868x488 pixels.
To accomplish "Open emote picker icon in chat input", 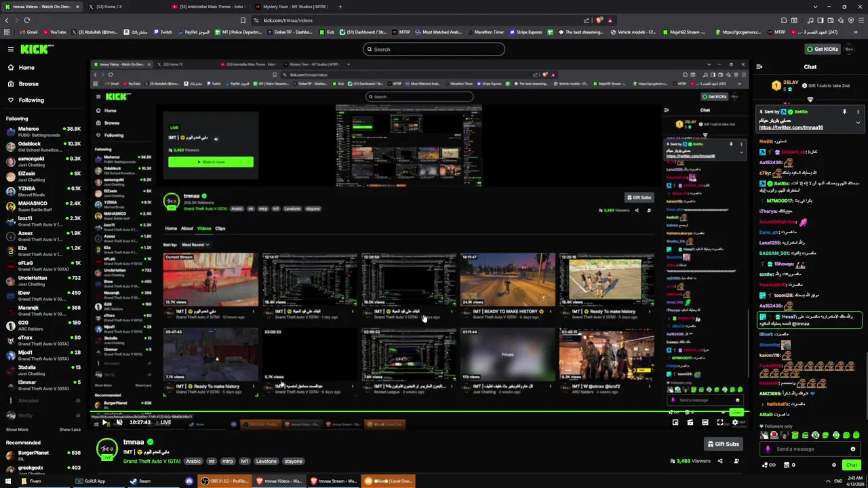I will pyautogui.click(x=853, y=449).
